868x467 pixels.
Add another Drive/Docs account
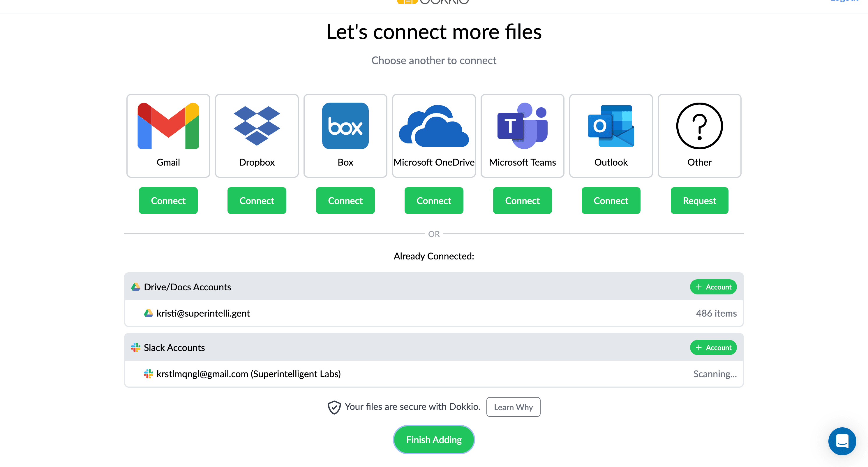click(713, 287)
